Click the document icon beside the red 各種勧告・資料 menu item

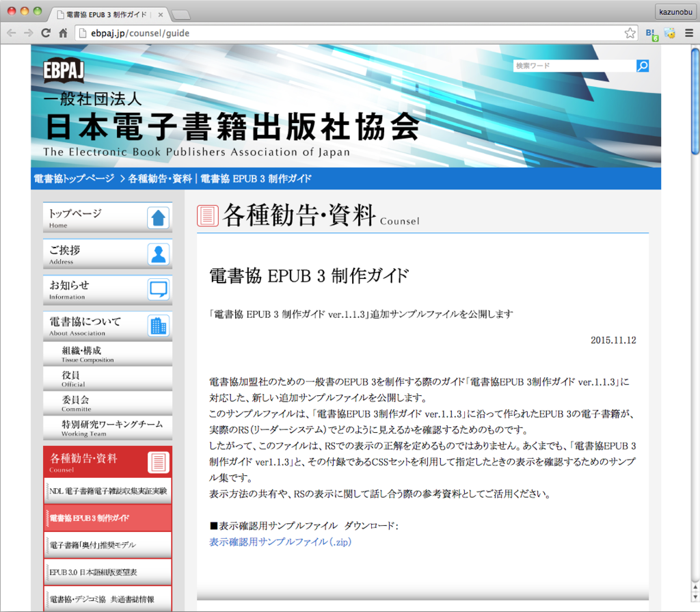[159, 462]
